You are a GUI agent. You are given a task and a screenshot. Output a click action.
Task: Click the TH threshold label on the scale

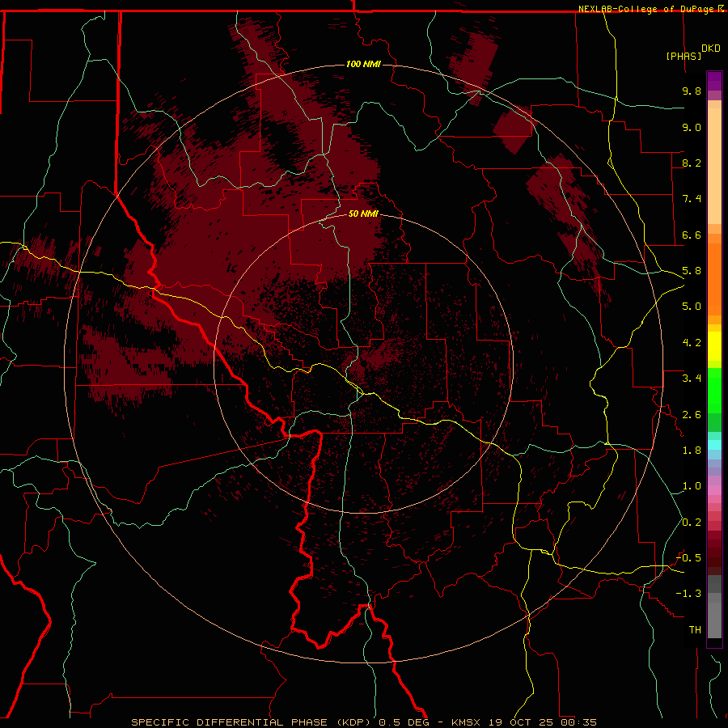695,630
